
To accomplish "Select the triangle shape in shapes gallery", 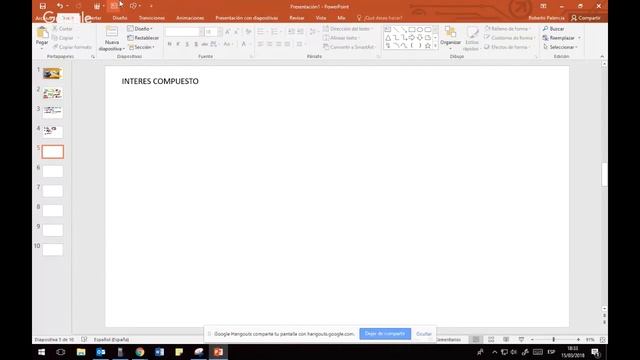I will 388,38.
